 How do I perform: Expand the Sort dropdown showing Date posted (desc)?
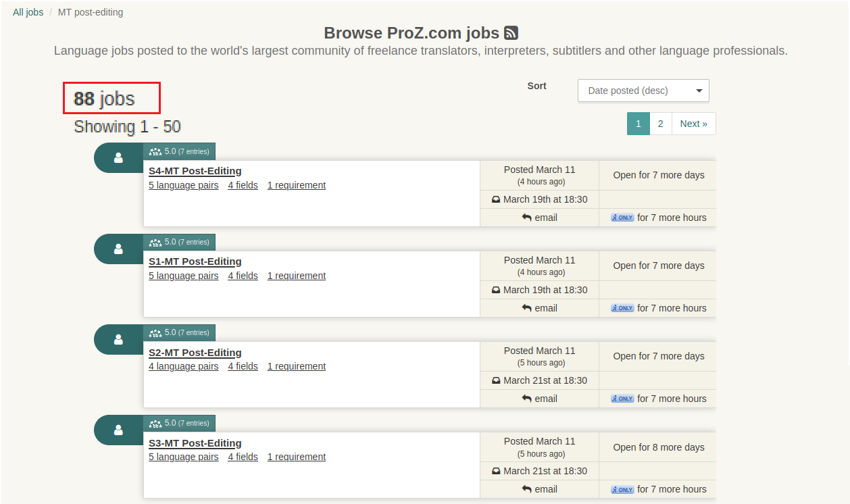coord(643,91)
